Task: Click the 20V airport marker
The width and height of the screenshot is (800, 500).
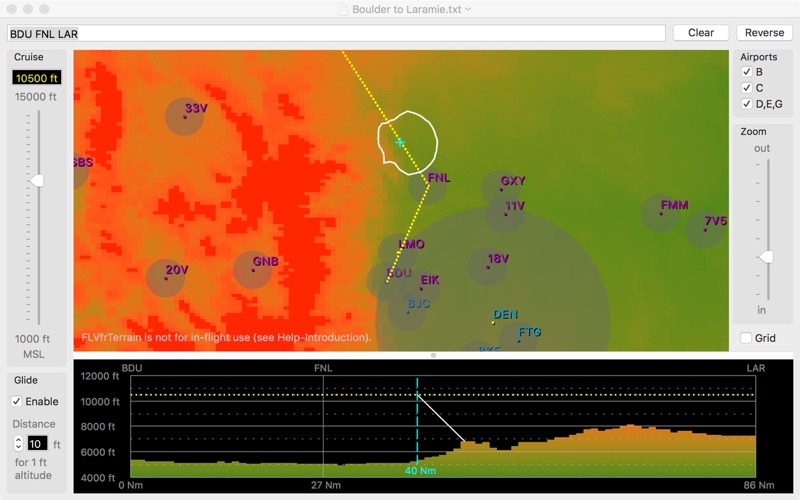Action: click(x=165, y=277)
